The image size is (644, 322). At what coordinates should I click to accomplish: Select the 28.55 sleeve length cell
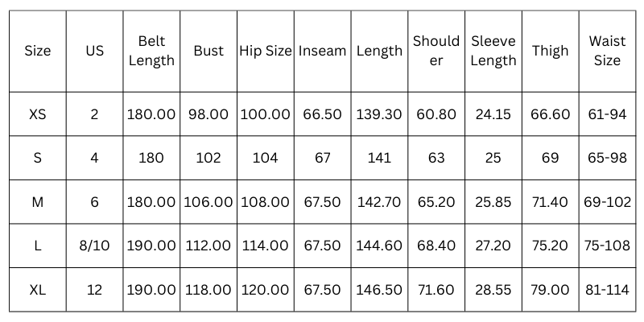point(493,290)
